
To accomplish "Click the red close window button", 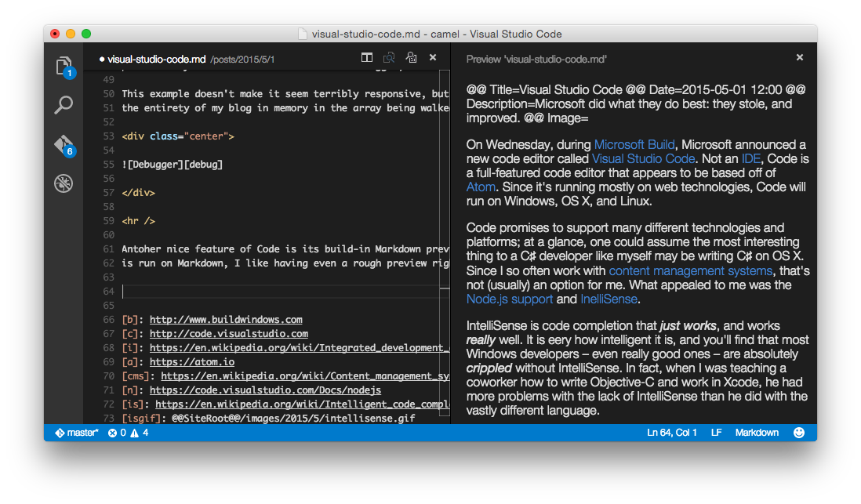I will 55,34.
